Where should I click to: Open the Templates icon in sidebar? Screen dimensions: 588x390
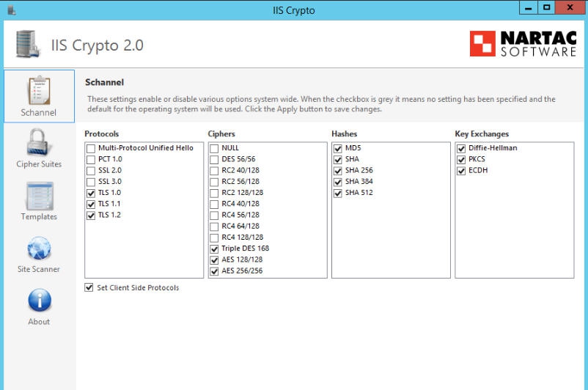[40, 196]
